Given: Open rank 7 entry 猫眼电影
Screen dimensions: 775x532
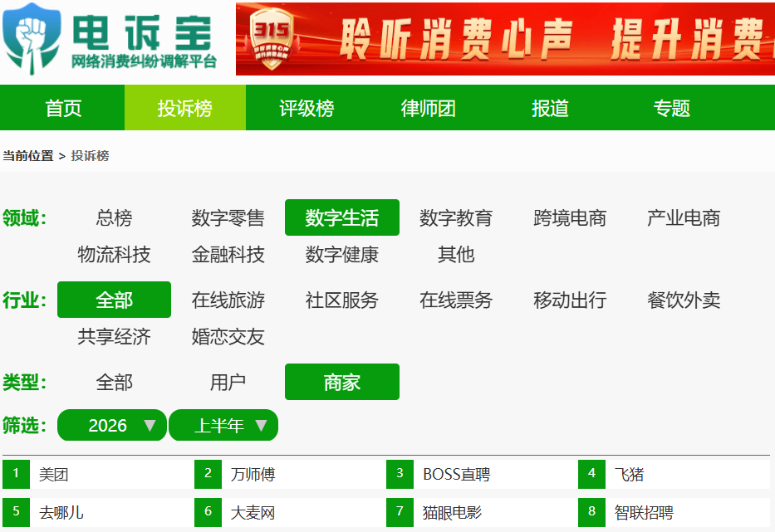Looking at the screenshot, I should (452, 512).
